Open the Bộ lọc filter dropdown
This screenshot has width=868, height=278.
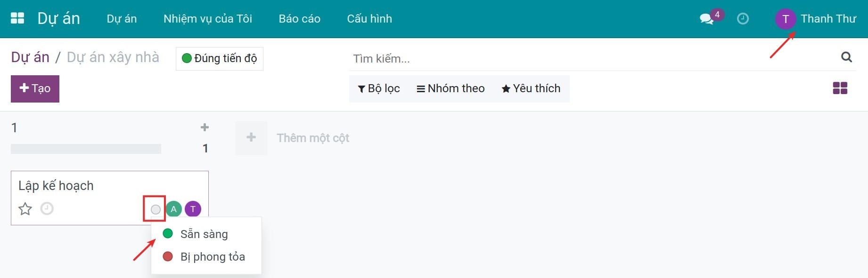click(x=378, y=88)
